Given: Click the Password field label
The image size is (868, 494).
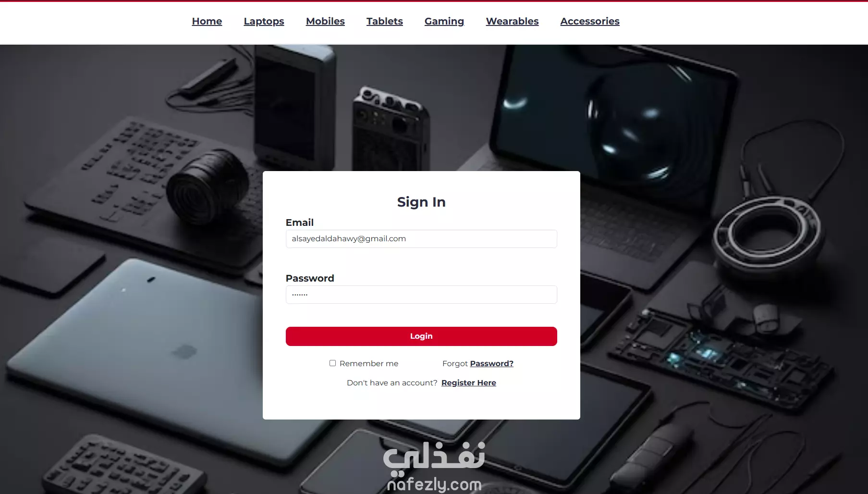Looking at the screenshot, I should (x=310, y=278).
